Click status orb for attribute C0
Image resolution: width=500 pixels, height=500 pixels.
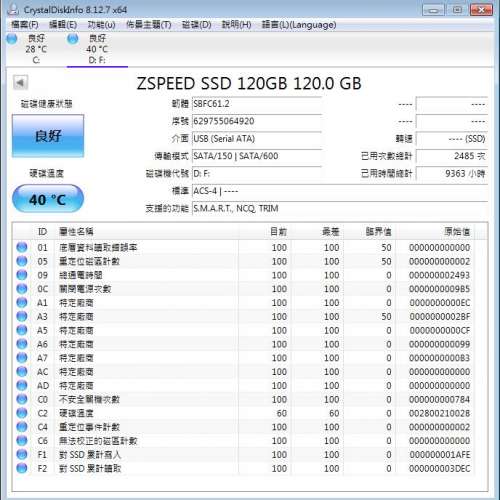(x=22, y=399)
